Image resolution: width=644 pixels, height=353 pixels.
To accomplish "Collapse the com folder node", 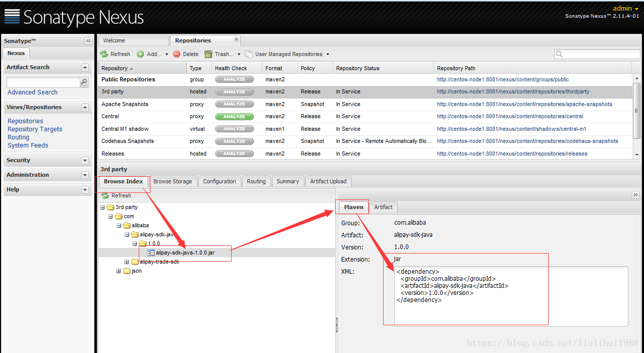I will point(111,216).
